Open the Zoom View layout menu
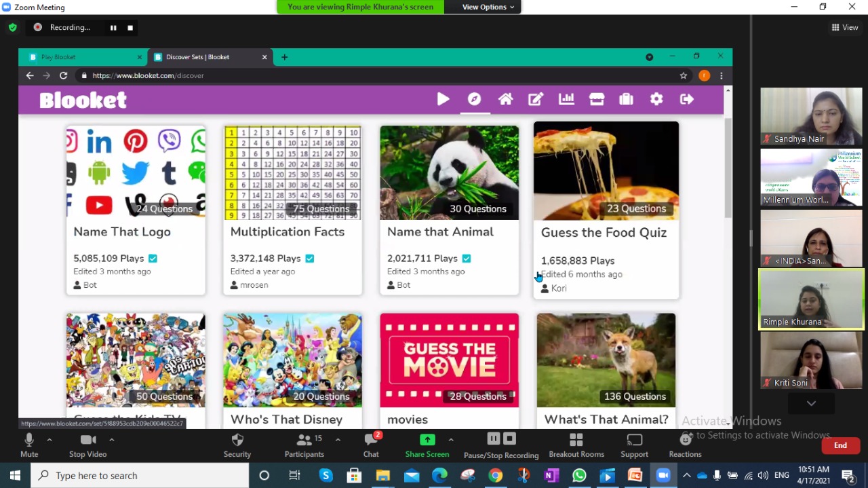 point(845,27)
